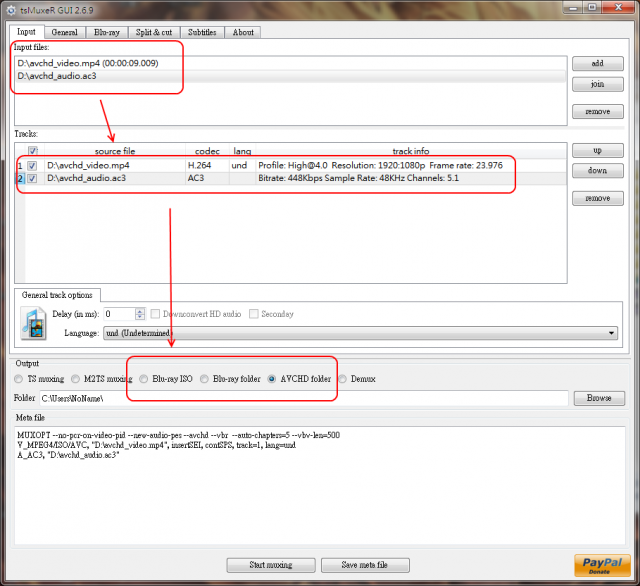Select D:\avchd_video.mp4 in input files list
Image resolution: width=640 pixels, height=586 pixels.
pyautogui.click(x=291, y=63)
